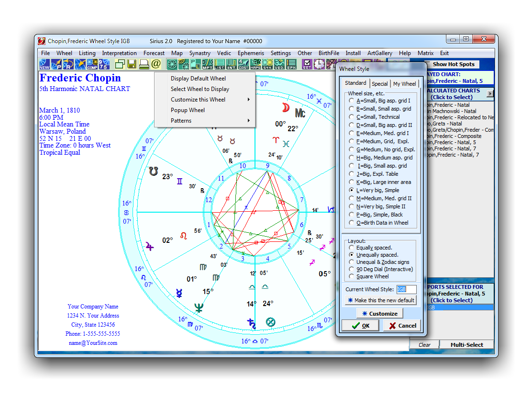Screen dimensions: 532x410
Task: Click Current Wheel Style input field
Action: point(406,289)
